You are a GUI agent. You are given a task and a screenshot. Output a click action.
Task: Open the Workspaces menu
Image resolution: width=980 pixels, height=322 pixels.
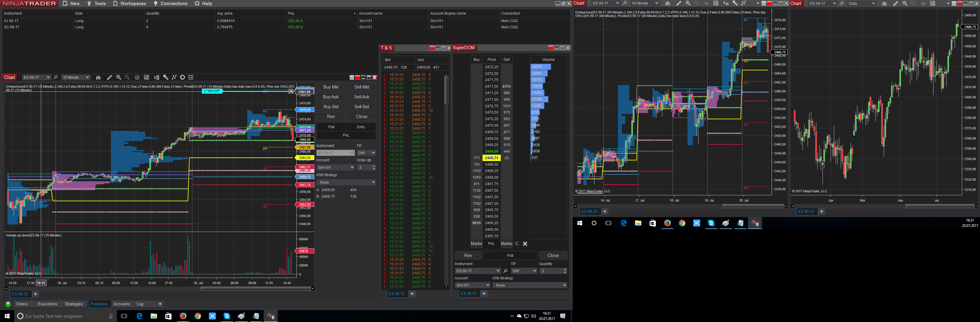click(x=129, y=3)
